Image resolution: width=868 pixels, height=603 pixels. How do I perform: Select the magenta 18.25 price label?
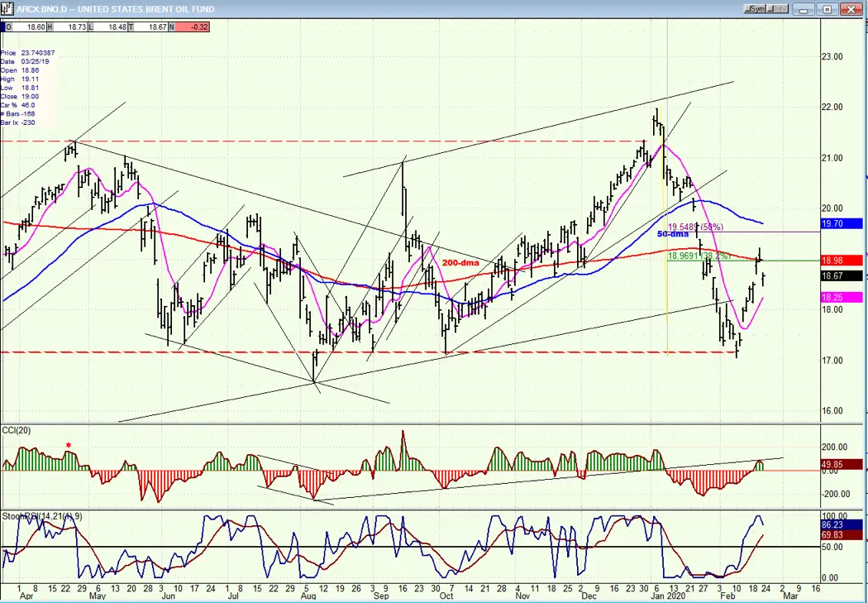coord(841,297)
